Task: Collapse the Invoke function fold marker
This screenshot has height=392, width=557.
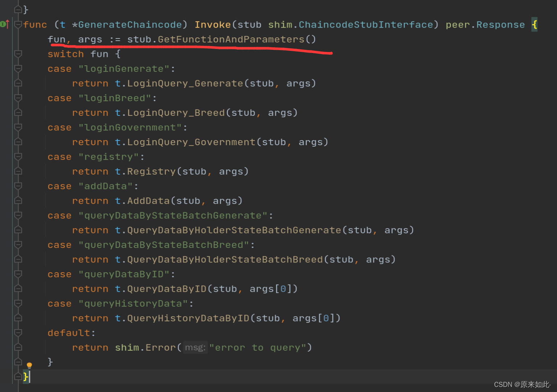Action: click(x=18, y=25)
